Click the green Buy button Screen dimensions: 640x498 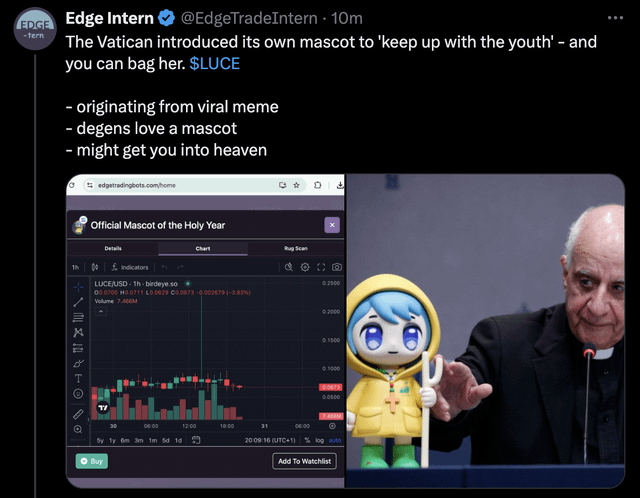92,461
